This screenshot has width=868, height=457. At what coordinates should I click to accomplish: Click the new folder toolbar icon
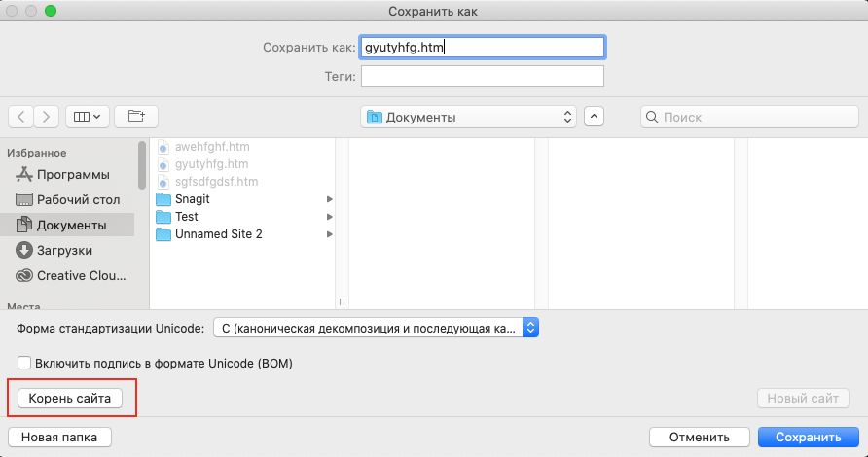click(136, 117)
